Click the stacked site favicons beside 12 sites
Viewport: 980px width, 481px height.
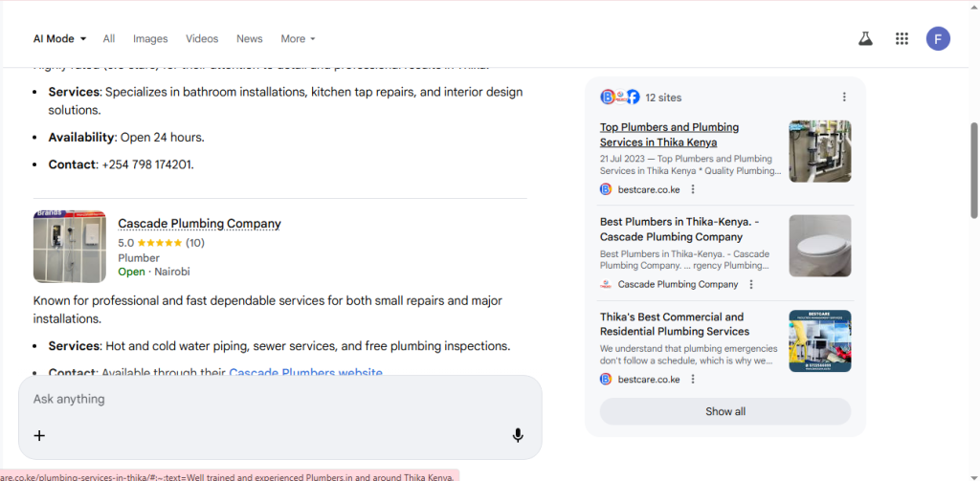coord(620,97)
